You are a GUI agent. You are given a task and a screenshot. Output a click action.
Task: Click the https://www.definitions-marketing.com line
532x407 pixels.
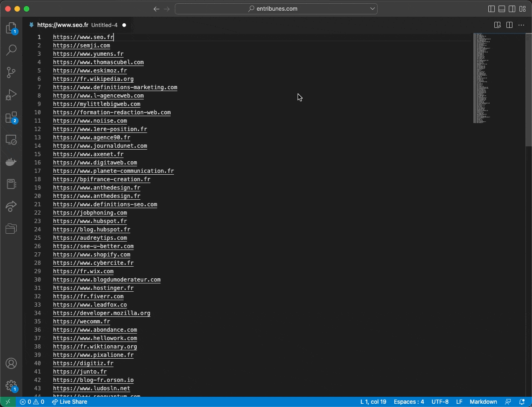pos(115,87)
